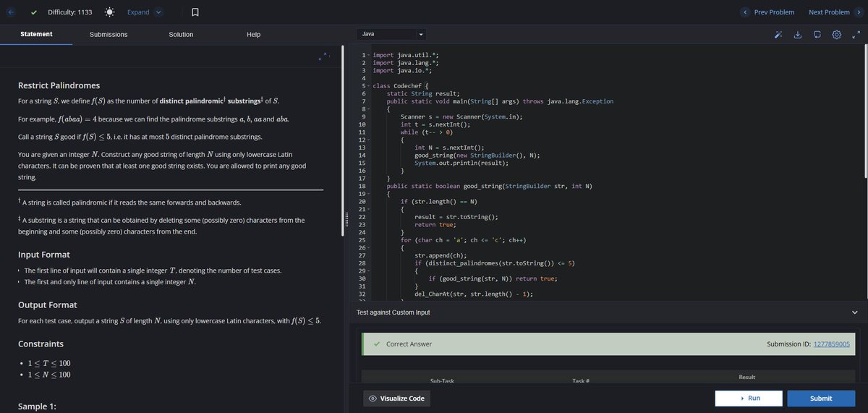The image size is (868, 413).
Task: Switch to the Statement tab
Action: 36,34
